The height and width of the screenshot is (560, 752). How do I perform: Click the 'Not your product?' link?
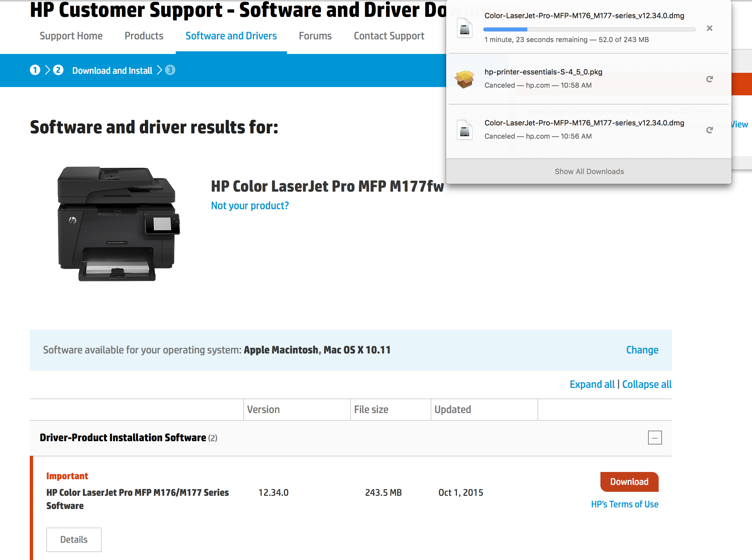pos(250,205)
